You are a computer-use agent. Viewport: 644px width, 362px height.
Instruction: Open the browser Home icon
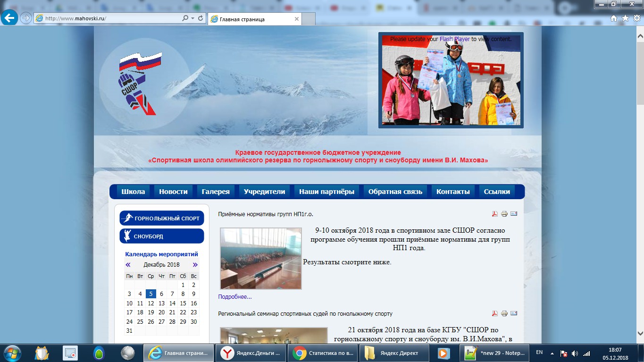click(614, 18)
